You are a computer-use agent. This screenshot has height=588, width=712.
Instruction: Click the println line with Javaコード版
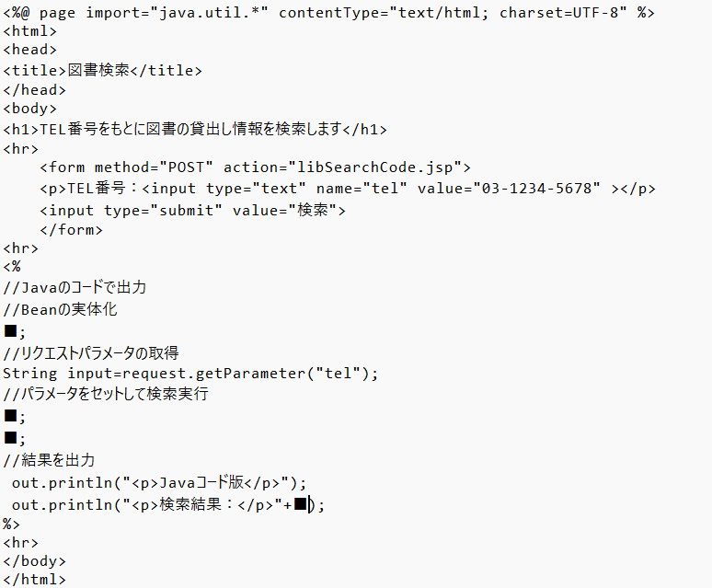tap(159, 482)
